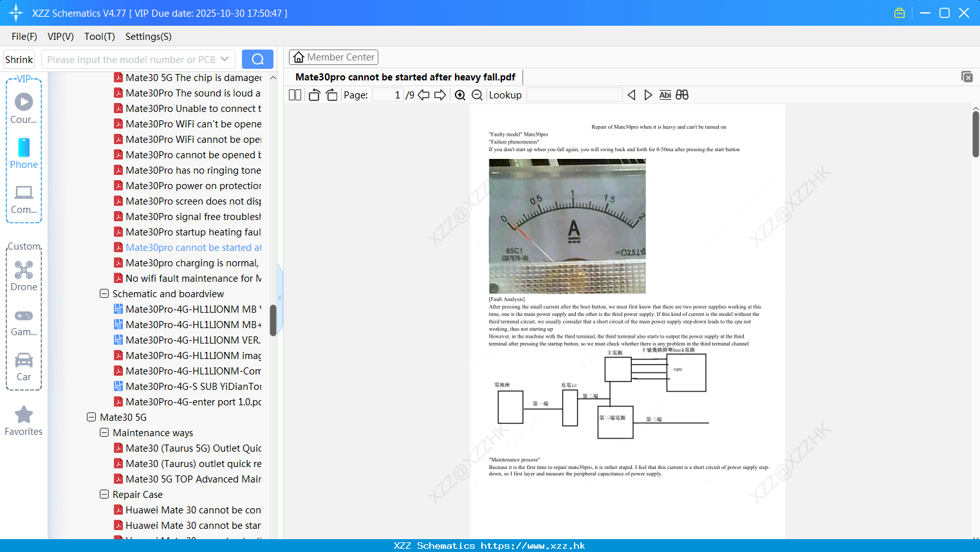
Task: Toggle the two-page view icon
Action: click(295, 95)
